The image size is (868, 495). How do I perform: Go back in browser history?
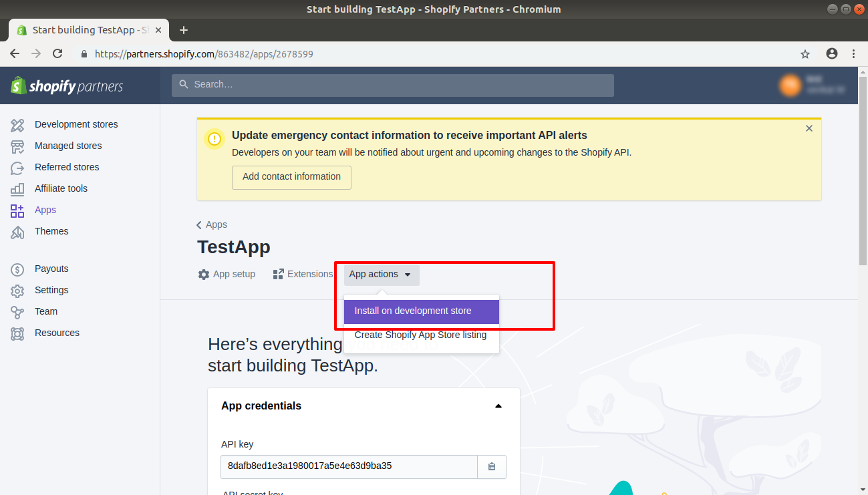pyautogui.click(x=15, y=54)
